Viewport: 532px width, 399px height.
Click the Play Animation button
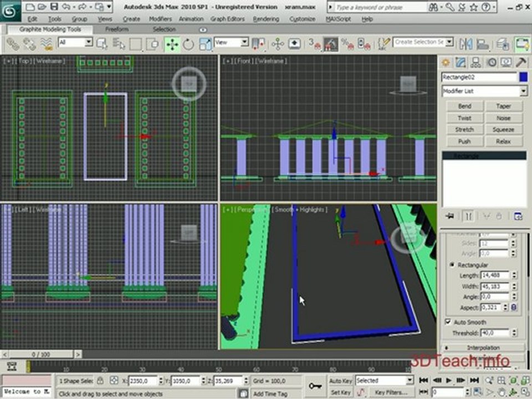(448, 380)
